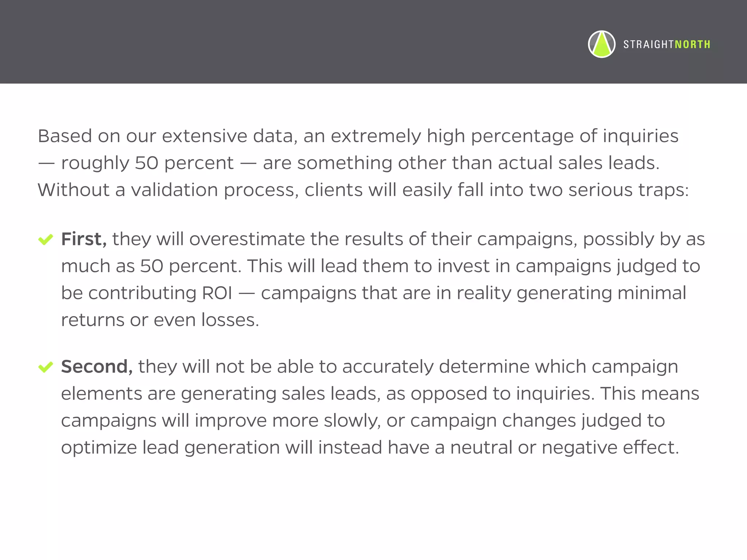The height and width of the screenshot is (560, 747).
Task: Click the text "returns or even losses."
Action: coord(160,320)
